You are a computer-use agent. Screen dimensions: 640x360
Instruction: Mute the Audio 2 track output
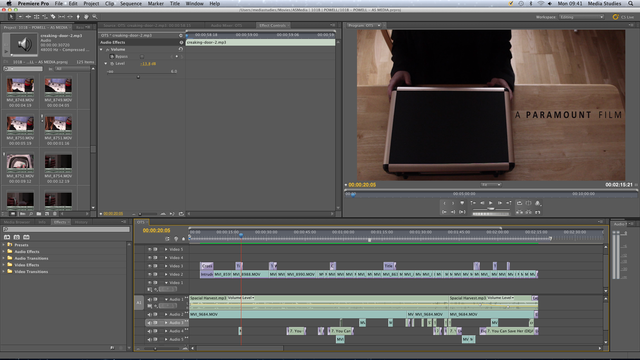(149, 314)
